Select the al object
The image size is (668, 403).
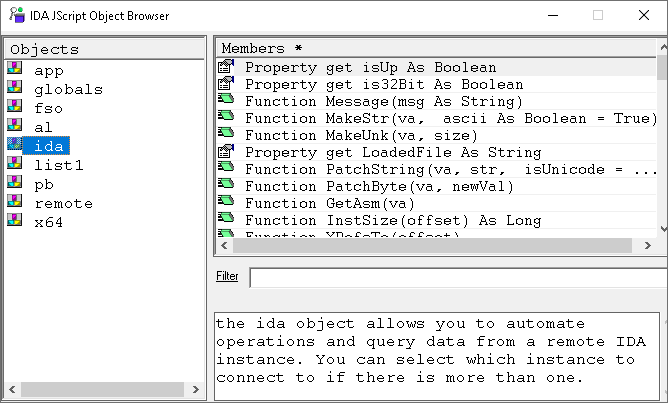(x=43, y=127)
